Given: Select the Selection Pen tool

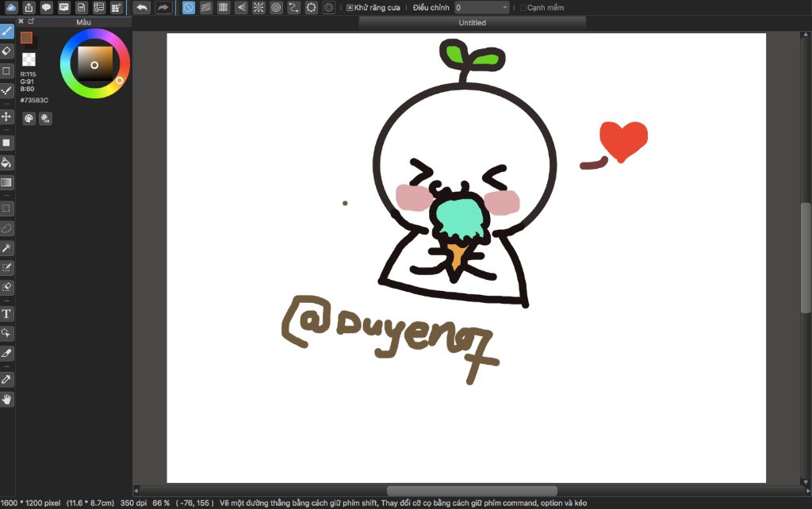Looking at the screenshot, I should 6,268.
